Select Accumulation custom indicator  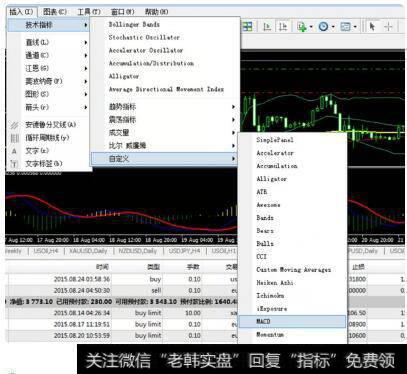coord(292,166)
